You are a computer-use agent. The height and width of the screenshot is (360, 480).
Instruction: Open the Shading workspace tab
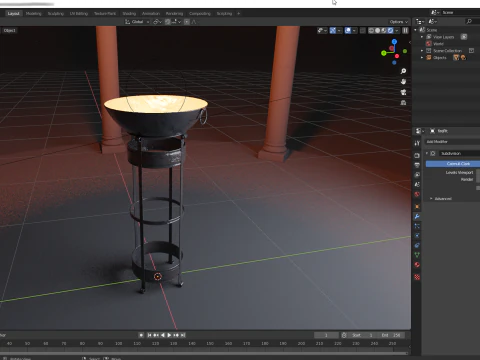tap(129, 14)
